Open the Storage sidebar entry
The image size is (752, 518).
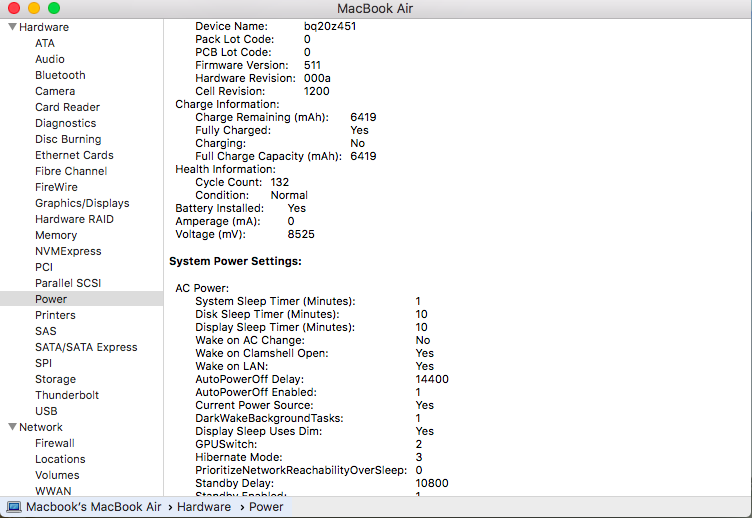[55, 379]
